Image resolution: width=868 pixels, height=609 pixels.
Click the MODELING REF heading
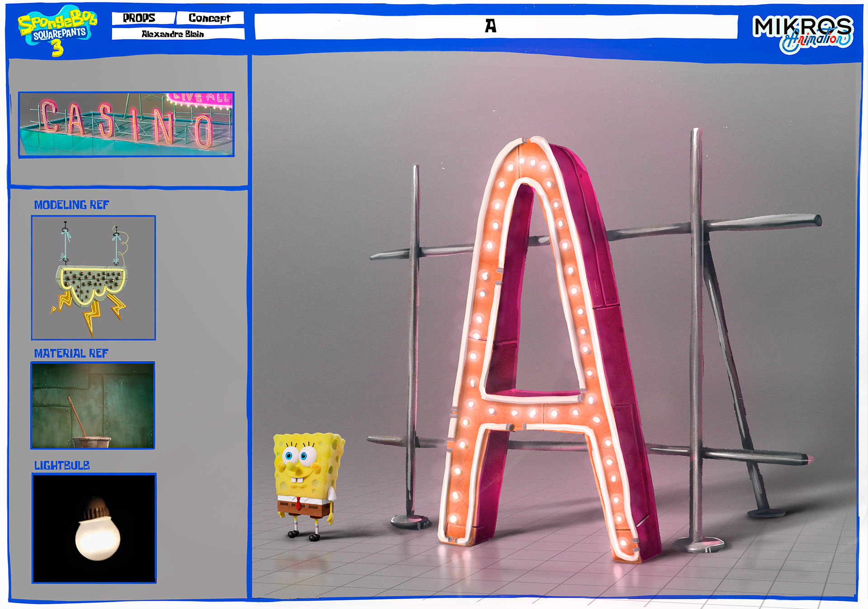point(71,205)
